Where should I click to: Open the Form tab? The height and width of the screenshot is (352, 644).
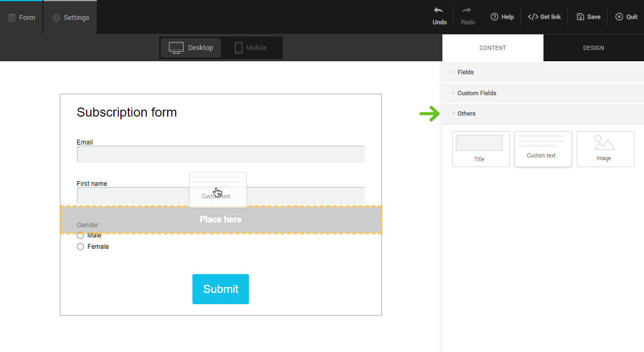pos(22,17)
